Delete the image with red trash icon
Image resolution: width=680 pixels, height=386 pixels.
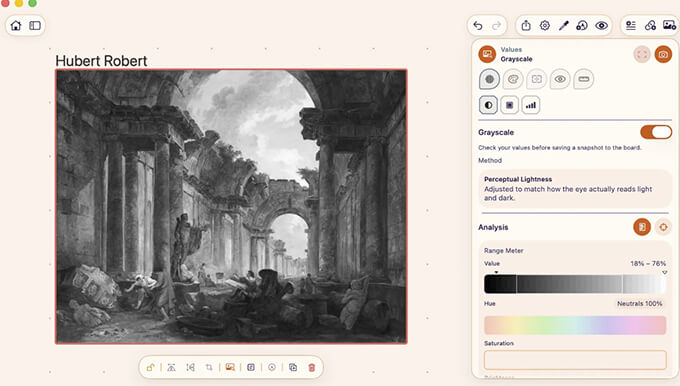point(311,367)
